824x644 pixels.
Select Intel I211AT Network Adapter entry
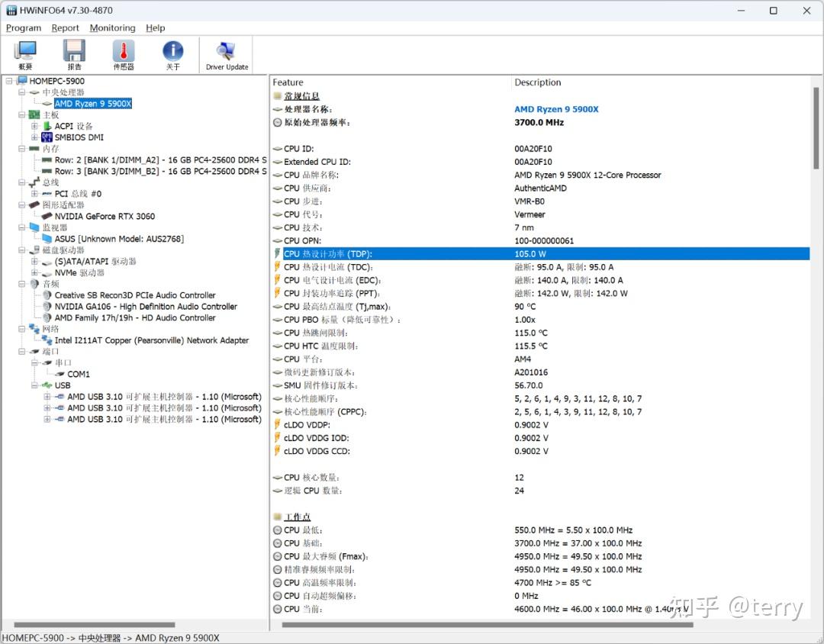coord(151,340)
